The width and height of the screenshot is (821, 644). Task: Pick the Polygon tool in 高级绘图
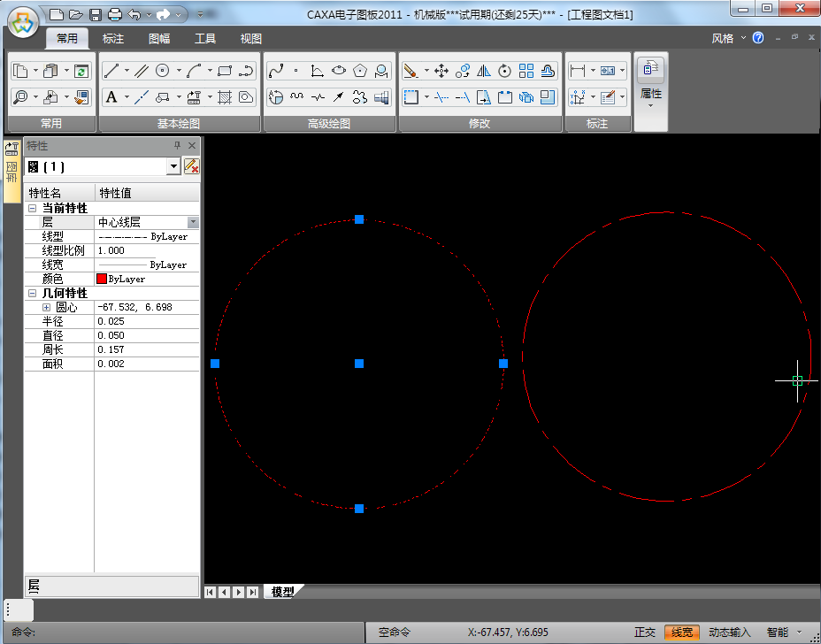pos(360,71)
